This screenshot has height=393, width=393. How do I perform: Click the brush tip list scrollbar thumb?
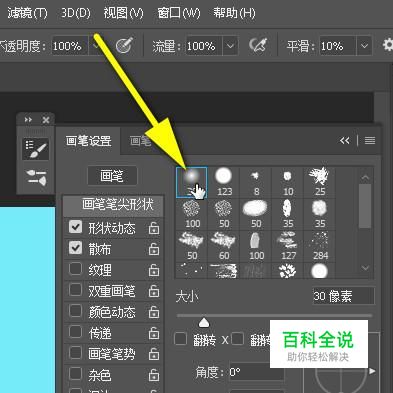tap(365, 206)
